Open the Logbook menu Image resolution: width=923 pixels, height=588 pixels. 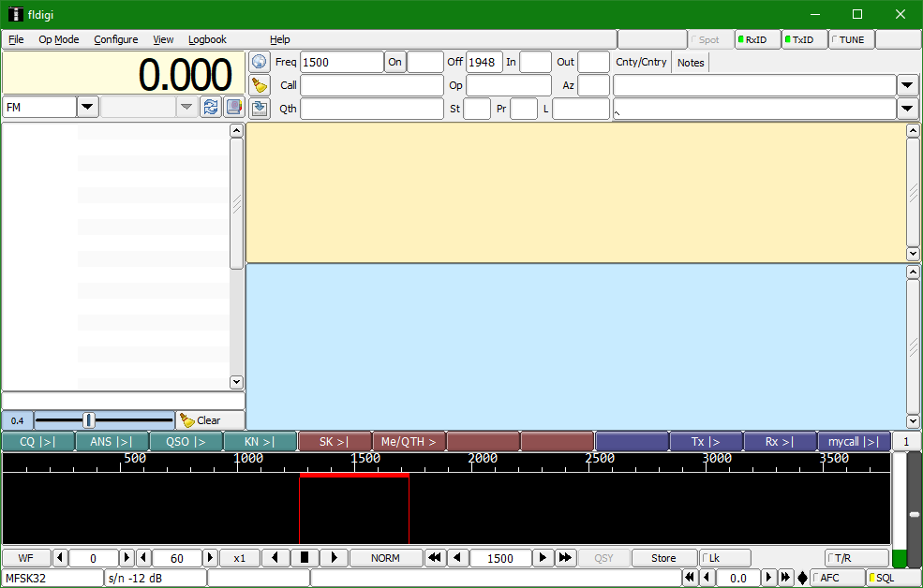(207, 39)
